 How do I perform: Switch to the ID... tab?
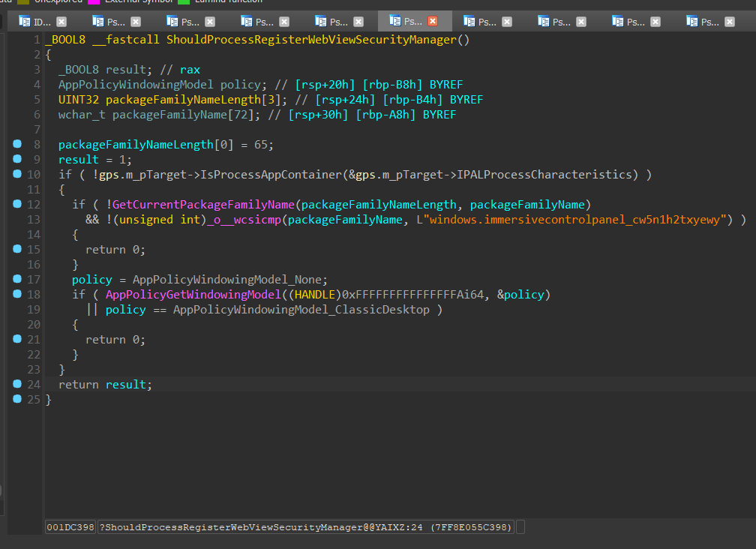click(42, 22)
